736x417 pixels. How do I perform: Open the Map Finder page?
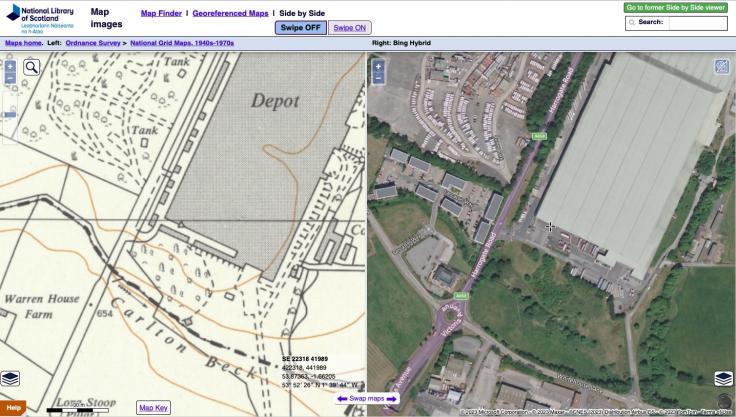[161, 13]
